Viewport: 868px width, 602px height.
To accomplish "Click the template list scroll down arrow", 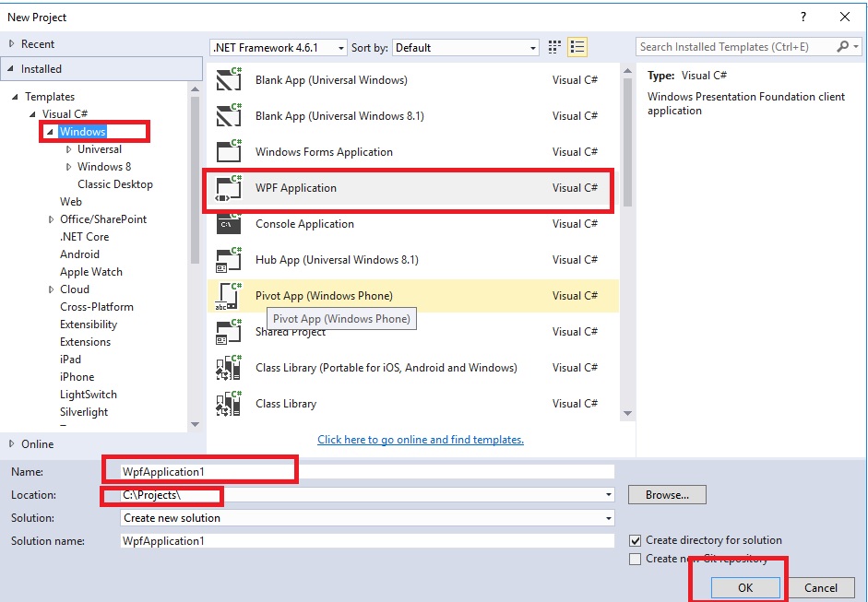I will tap(627, 413).
